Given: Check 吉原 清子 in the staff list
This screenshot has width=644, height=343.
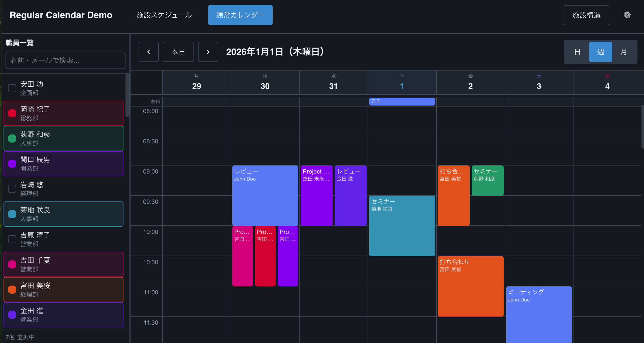Looking at the screenshot, I should tap(12, 239).
